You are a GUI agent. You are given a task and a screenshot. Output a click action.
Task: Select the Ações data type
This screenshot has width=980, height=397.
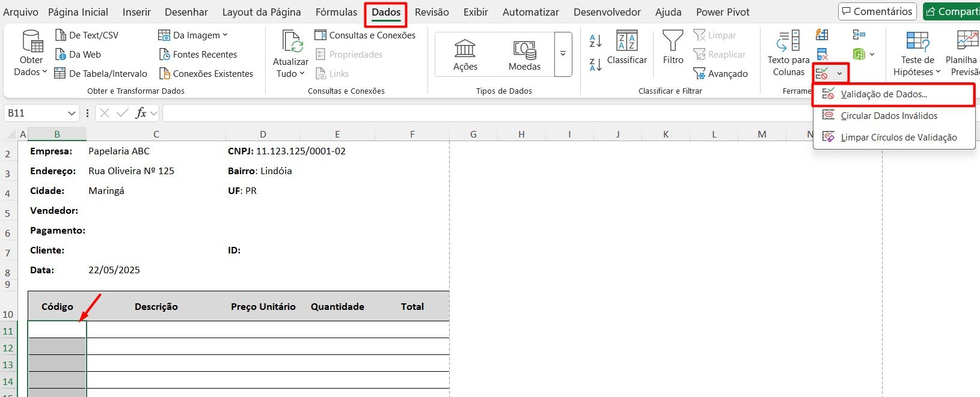click(x=465, y=55)
